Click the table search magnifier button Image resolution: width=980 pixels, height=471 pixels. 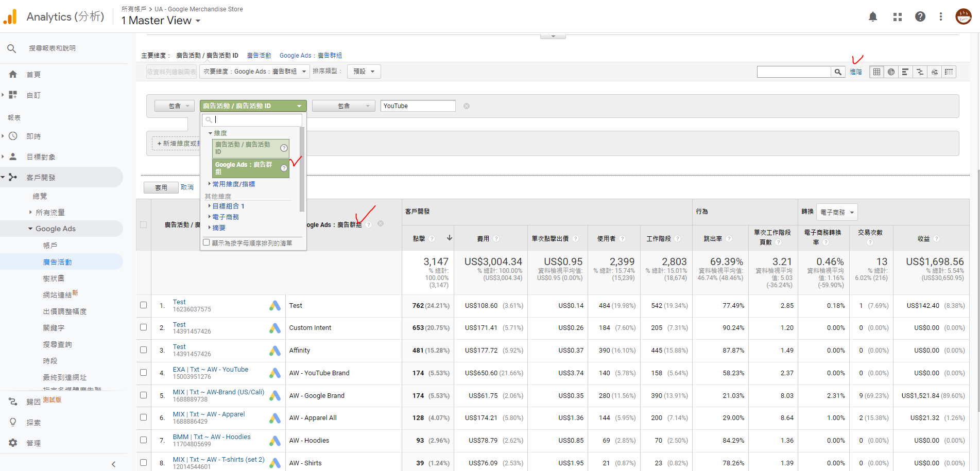tap(838, 72)
